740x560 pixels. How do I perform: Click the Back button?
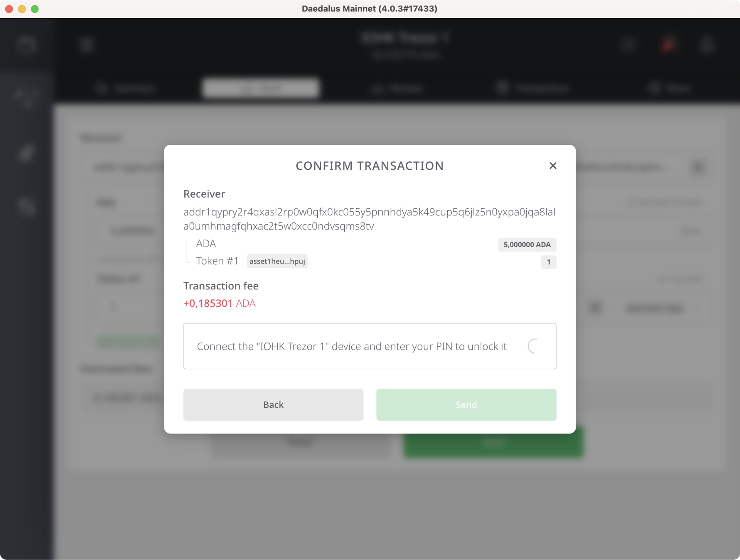(x=273, y=404)
